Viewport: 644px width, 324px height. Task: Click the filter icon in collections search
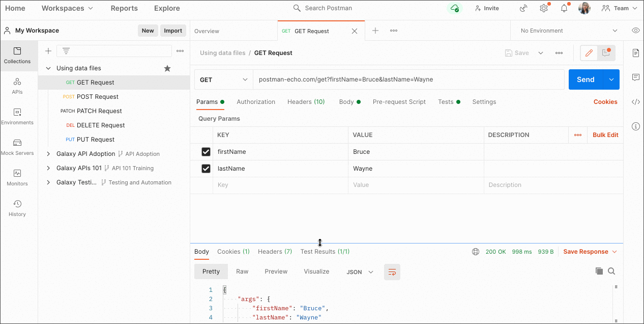66,51
